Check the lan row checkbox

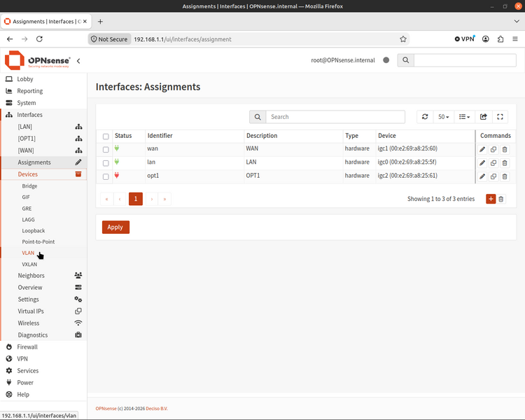106,163
